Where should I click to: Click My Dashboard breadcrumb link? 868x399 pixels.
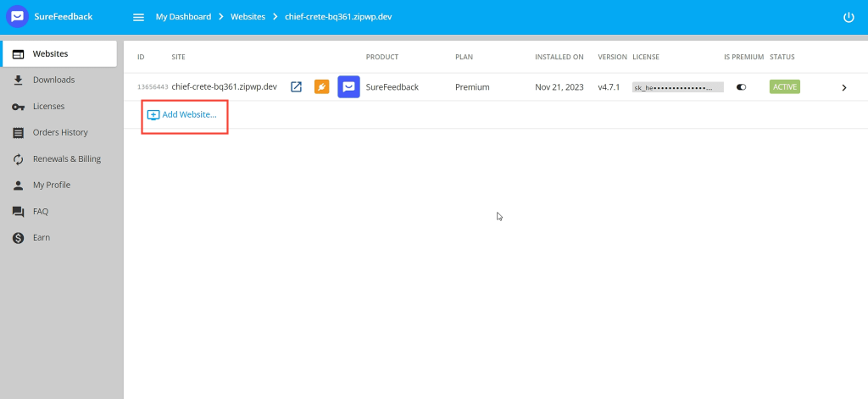click(x=183, y=17)
